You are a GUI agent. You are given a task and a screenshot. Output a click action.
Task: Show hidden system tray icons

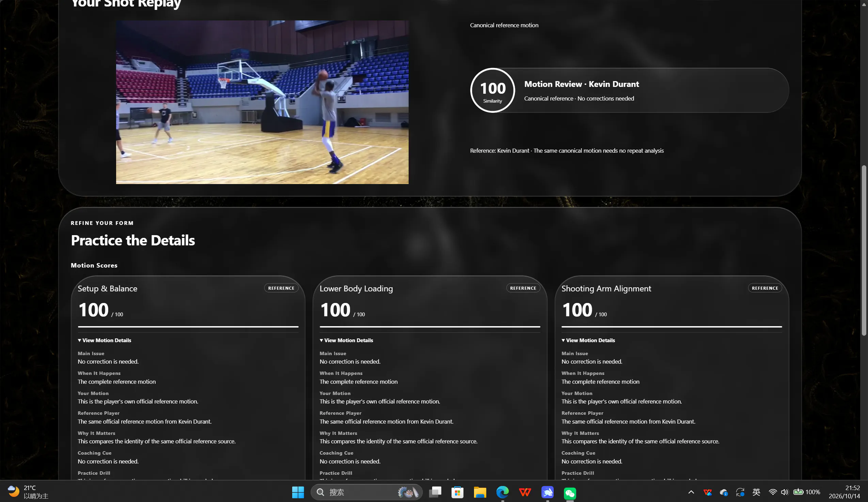pos(691,492)
